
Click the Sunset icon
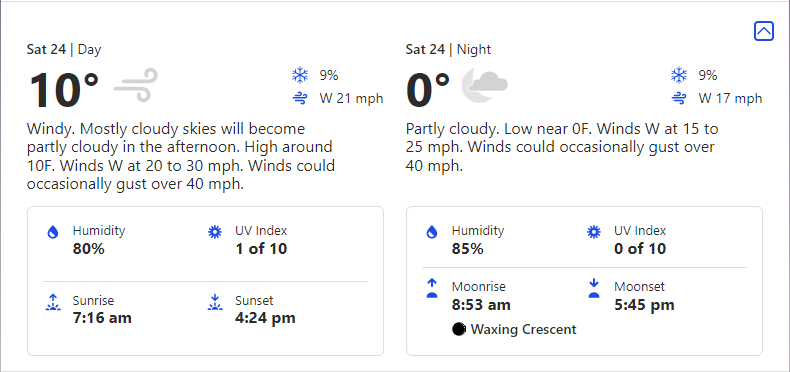pyautogui.click(x=215, y=302)
